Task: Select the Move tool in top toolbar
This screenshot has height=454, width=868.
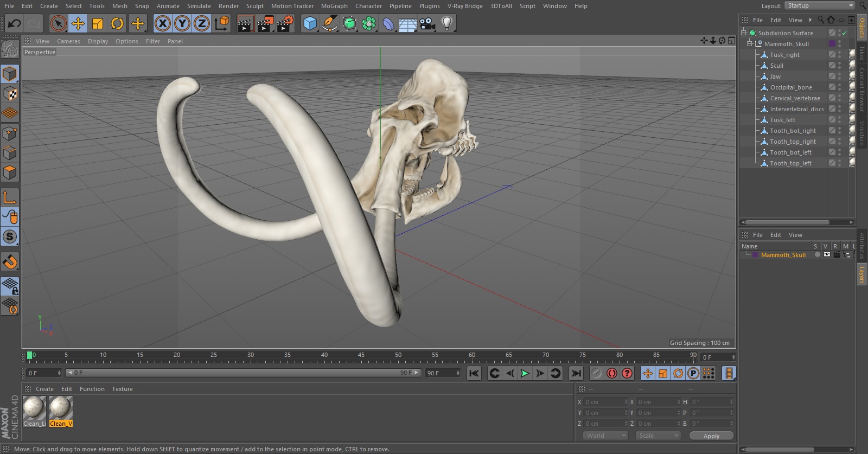Action: 78,23
